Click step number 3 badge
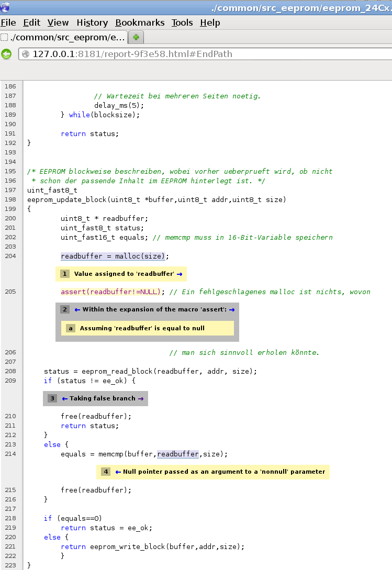 (x=52, y=398)
